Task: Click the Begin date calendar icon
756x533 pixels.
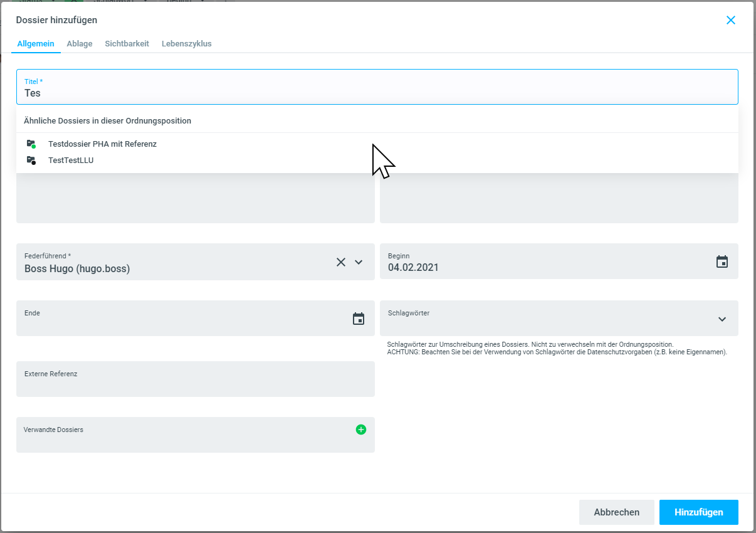Action: (722, 261)
